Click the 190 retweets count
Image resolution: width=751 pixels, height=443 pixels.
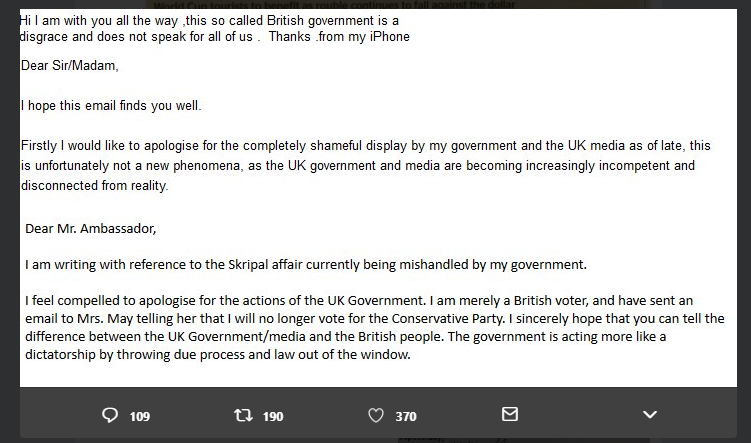[x=273, y=416]
